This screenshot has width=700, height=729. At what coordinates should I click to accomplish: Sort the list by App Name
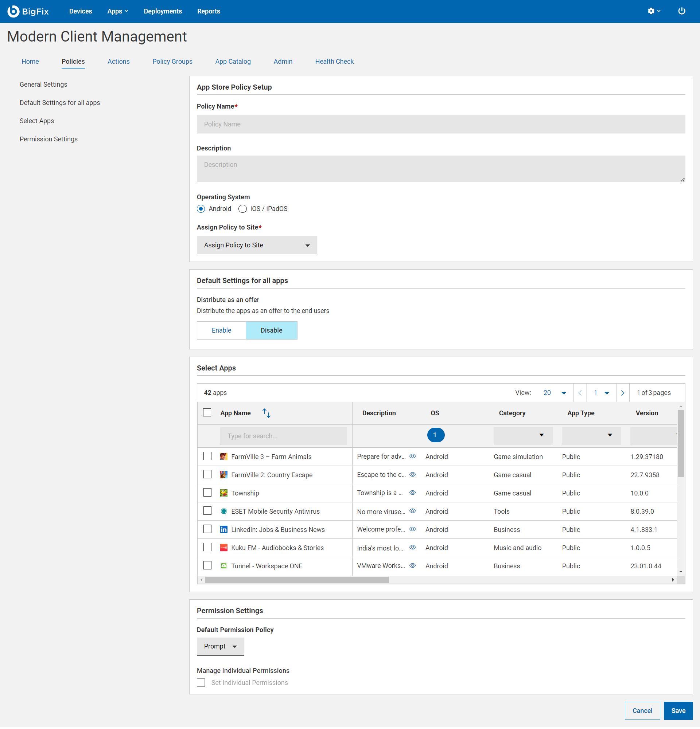tap(267, 413)
